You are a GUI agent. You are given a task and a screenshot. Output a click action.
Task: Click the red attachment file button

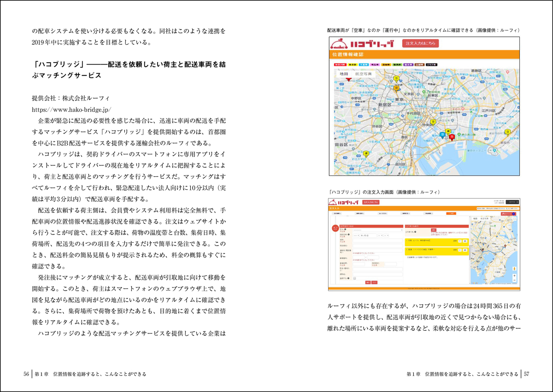509,214
